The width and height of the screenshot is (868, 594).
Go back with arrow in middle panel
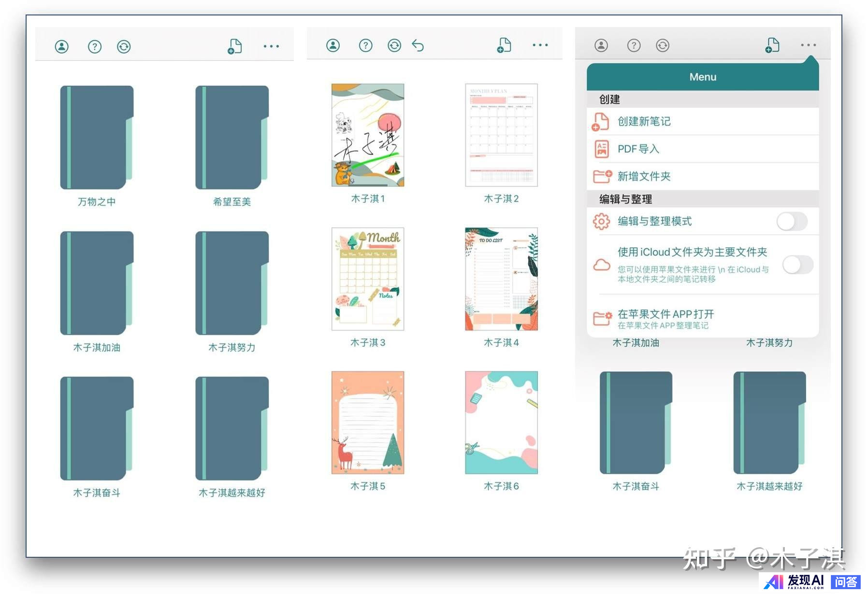coord(418,45)
